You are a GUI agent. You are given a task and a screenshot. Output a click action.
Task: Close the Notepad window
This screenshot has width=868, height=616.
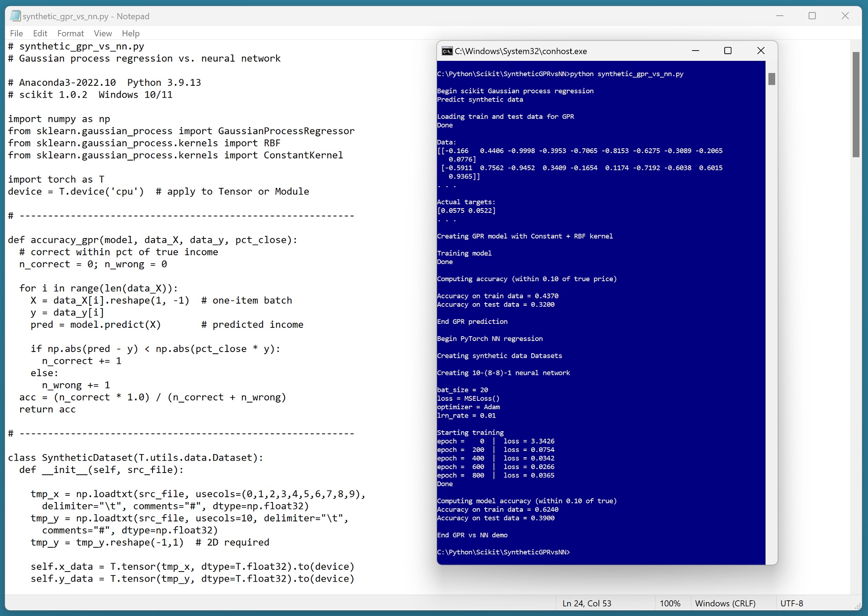[845, 16]
